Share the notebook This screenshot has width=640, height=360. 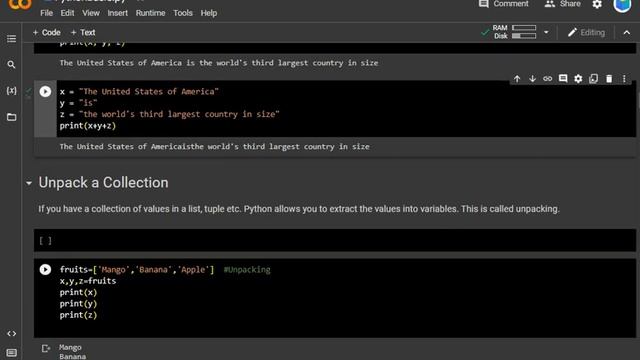tap(562, 4)
